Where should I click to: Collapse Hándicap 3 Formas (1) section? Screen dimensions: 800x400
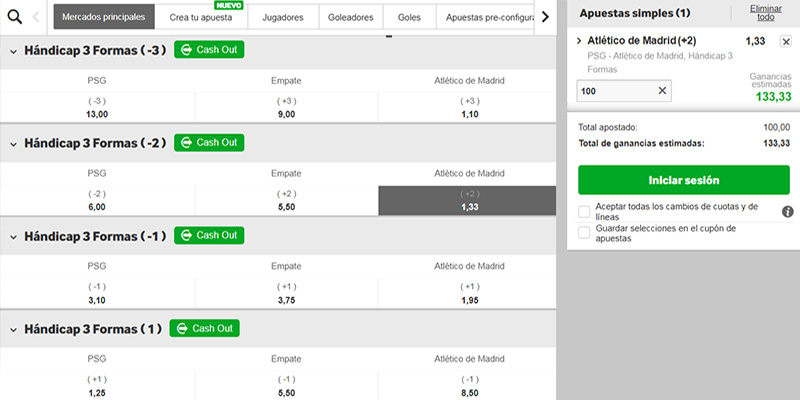pyautogui.click(x=13, y=329)
